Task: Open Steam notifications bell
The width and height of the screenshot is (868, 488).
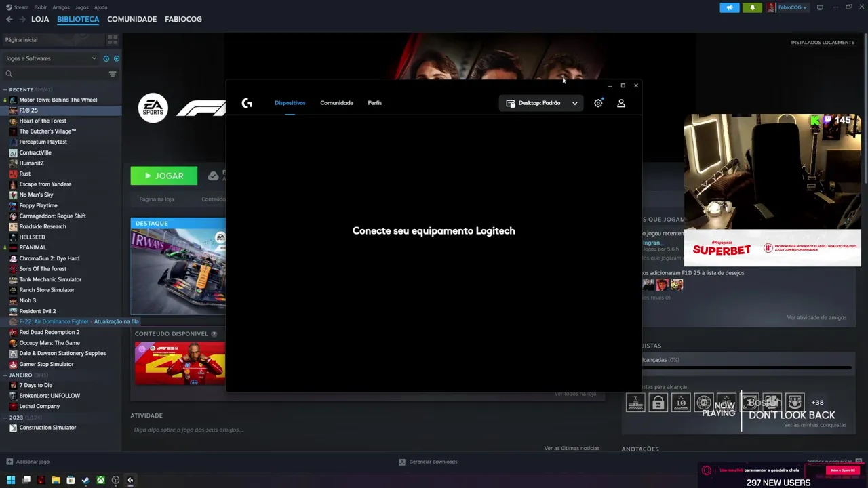Action: tap(752, 7)
